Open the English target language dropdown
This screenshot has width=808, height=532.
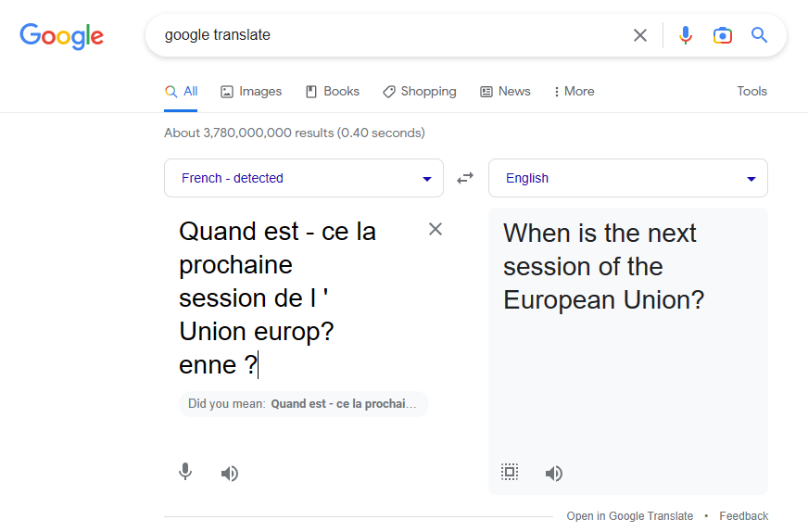point(627,178)
